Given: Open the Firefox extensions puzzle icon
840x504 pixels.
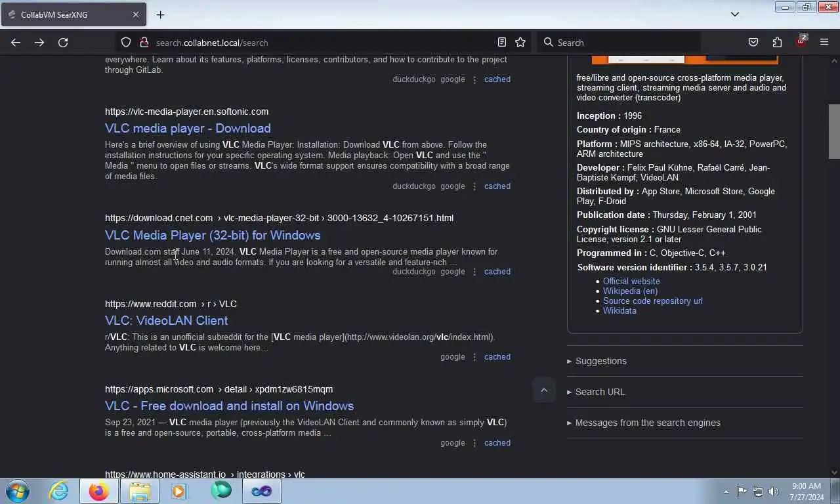Looking at the screenshot, I should point(777,43).
